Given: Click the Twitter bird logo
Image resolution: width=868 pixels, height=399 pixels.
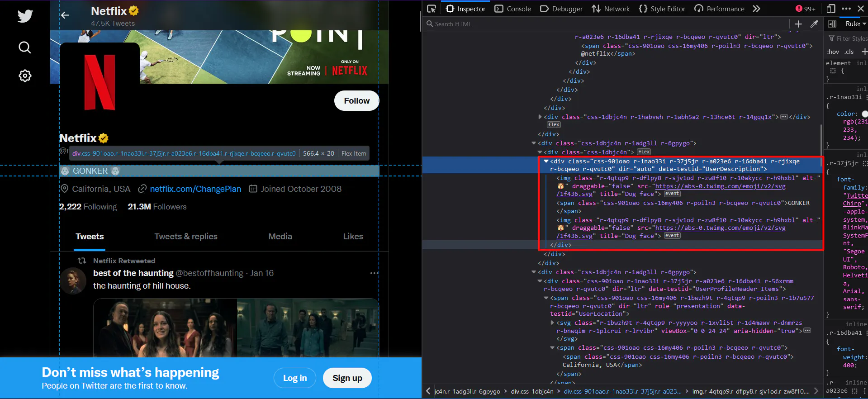Looking at the screenshot, I should point(25,16).
